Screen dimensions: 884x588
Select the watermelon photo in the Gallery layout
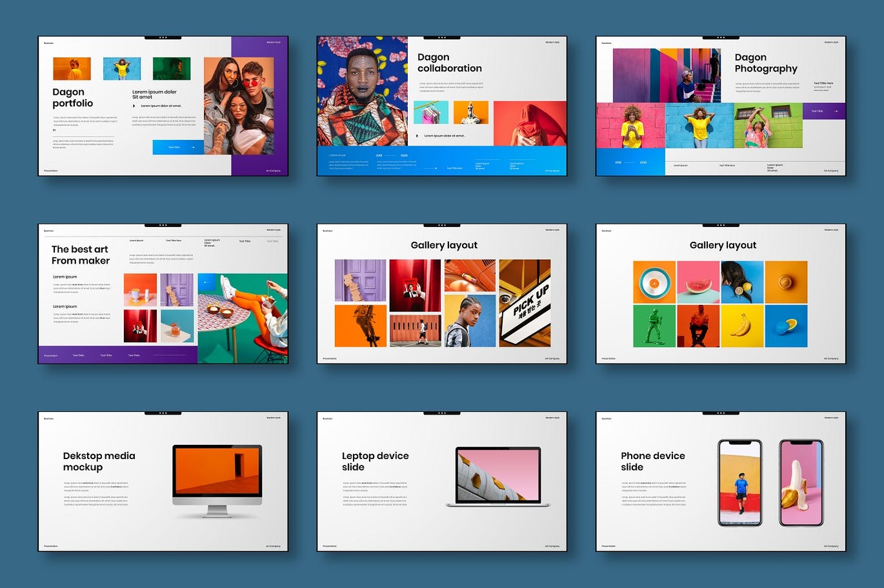click(698, 282)
